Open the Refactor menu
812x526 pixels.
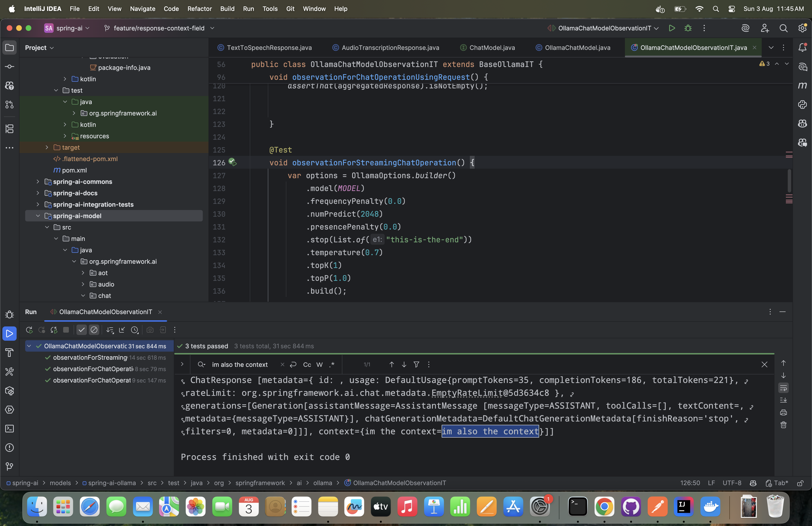[x=199, y=9]
